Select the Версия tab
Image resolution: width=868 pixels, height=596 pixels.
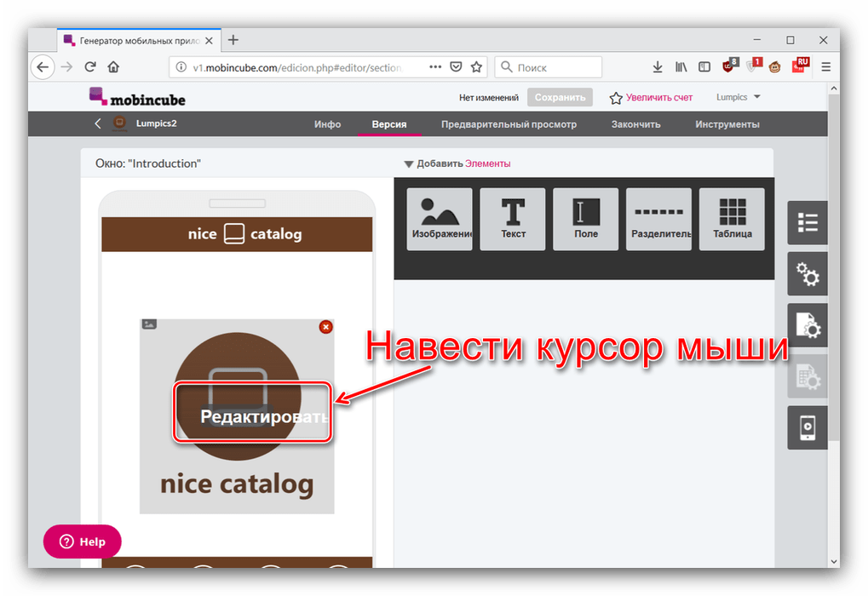click(389, 124)
